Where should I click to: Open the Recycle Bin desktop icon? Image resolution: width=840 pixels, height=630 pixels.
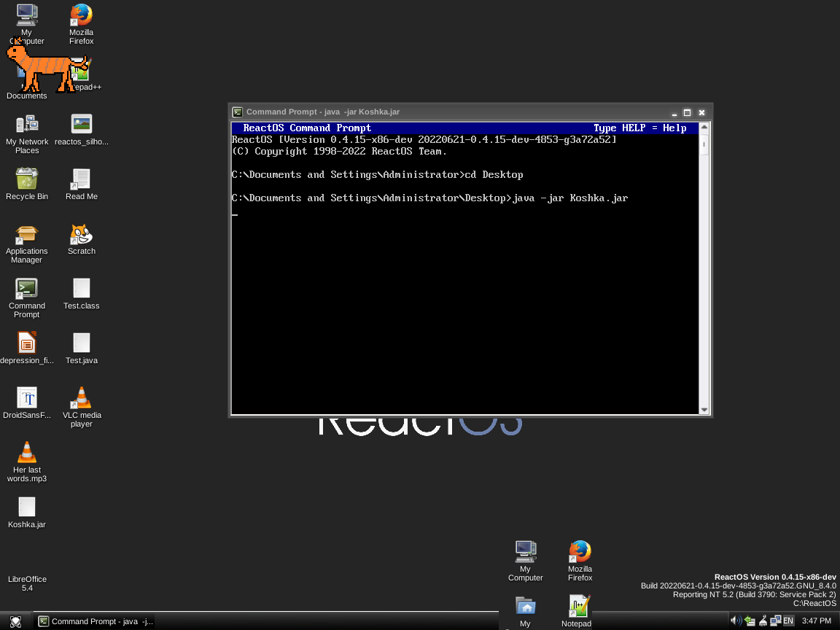[27, 179]
